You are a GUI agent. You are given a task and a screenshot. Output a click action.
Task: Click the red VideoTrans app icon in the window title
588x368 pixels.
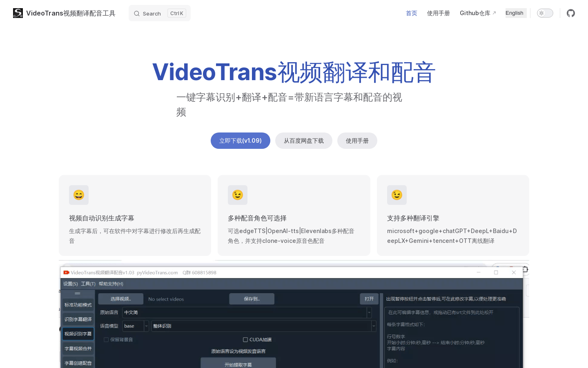(x=66, y=273)
